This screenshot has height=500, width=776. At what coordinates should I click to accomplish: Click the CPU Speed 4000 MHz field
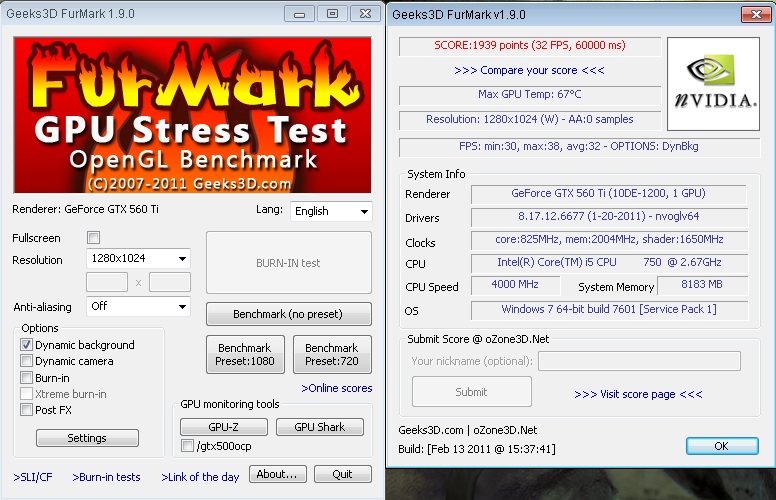[515, 285]
